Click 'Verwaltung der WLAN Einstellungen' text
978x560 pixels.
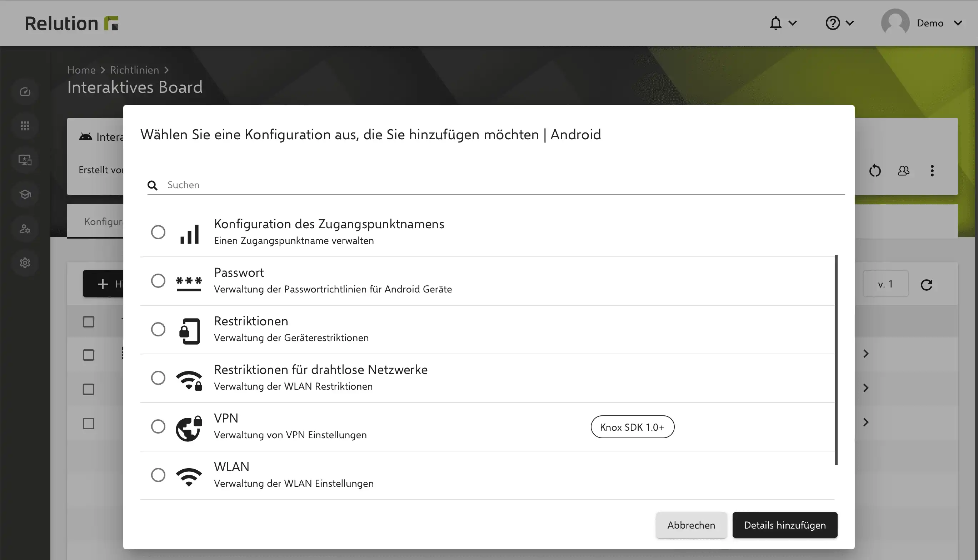[x=294, y=484]
